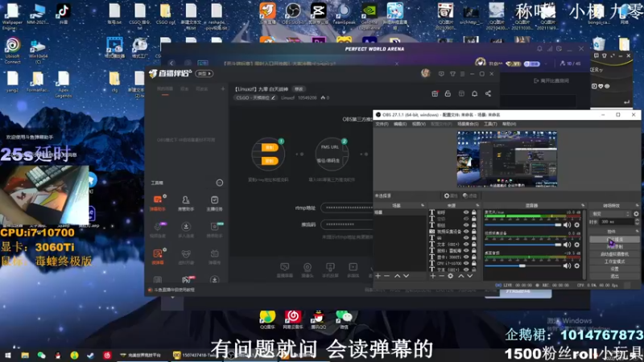This screenshot has height=362, width=644.
Task: Open source properties gear below OBS sources list
Action: click(451, 276)
